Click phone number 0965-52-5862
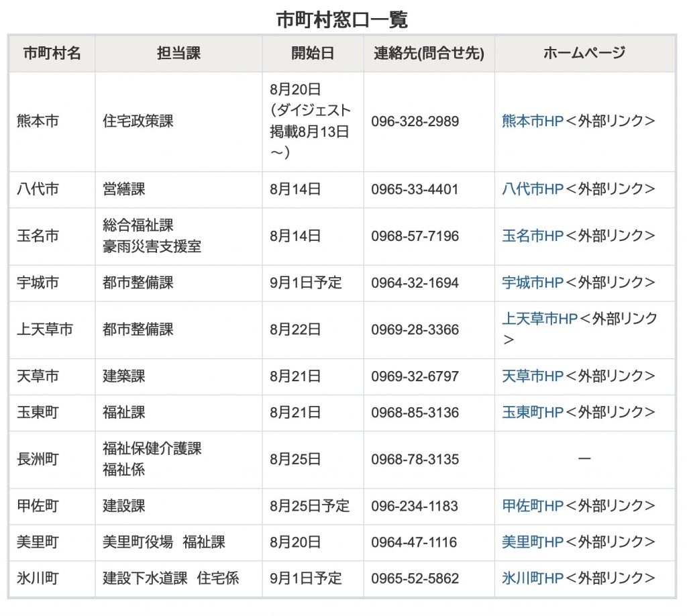The height and width of the screenshot is (616, 687). tap(415, 579)
